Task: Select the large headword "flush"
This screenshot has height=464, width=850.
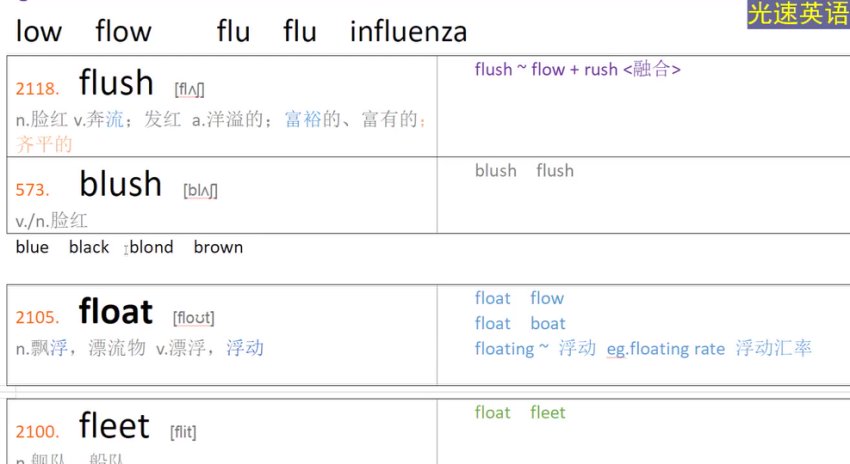Action: click(116, 83)
